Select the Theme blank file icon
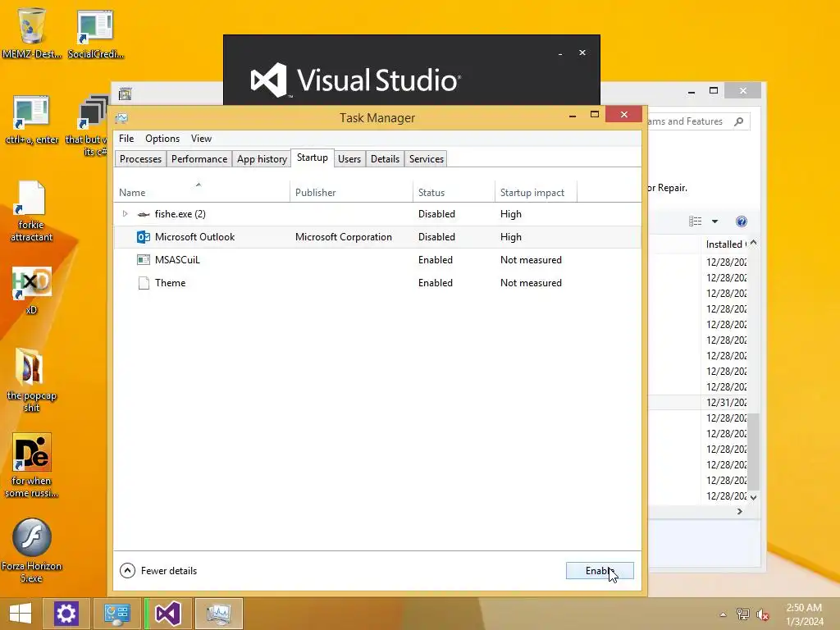 click(143, 283)
